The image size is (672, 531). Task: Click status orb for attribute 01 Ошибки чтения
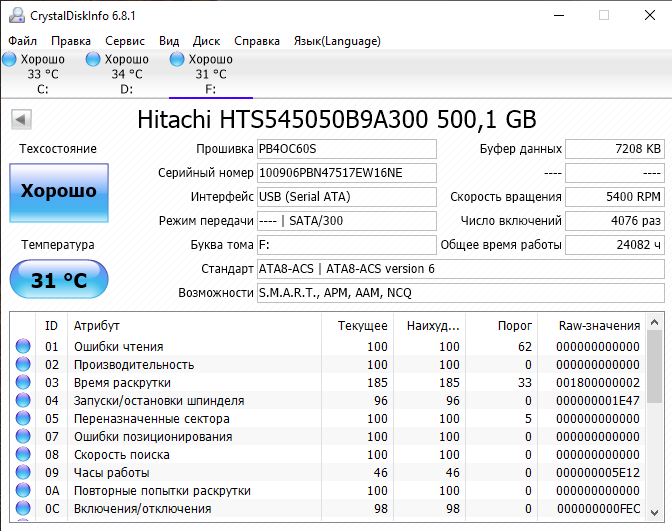23,346
